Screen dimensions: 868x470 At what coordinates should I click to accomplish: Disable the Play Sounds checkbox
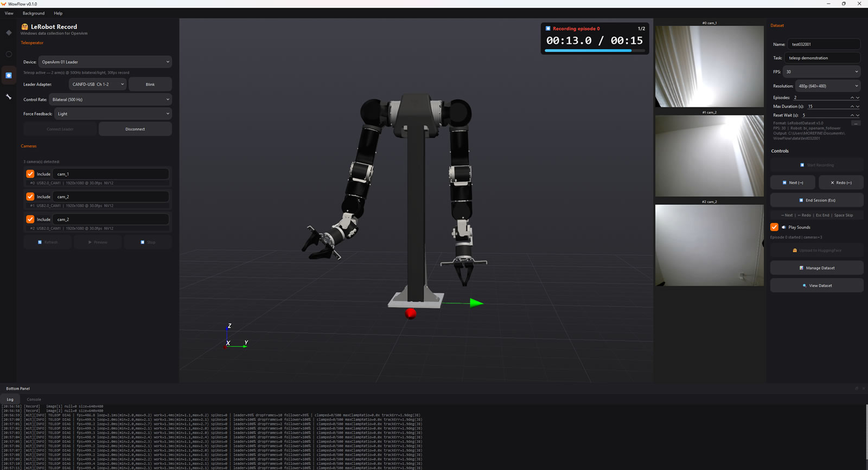coord(774,227)
